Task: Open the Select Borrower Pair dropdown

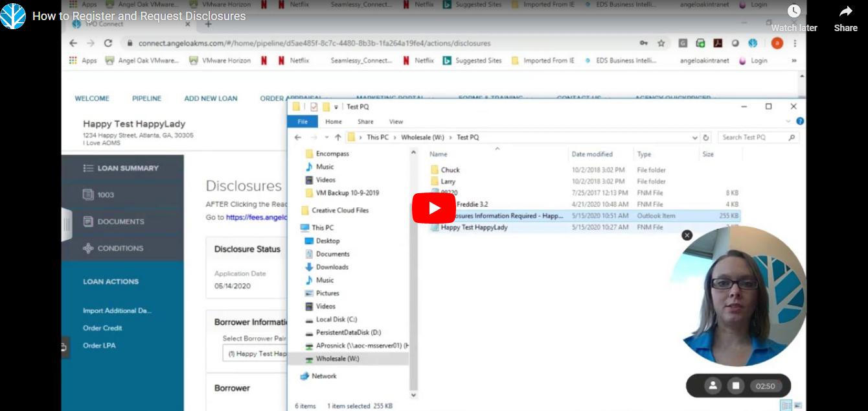Action: pyautogui.click(x=255, y=354)
